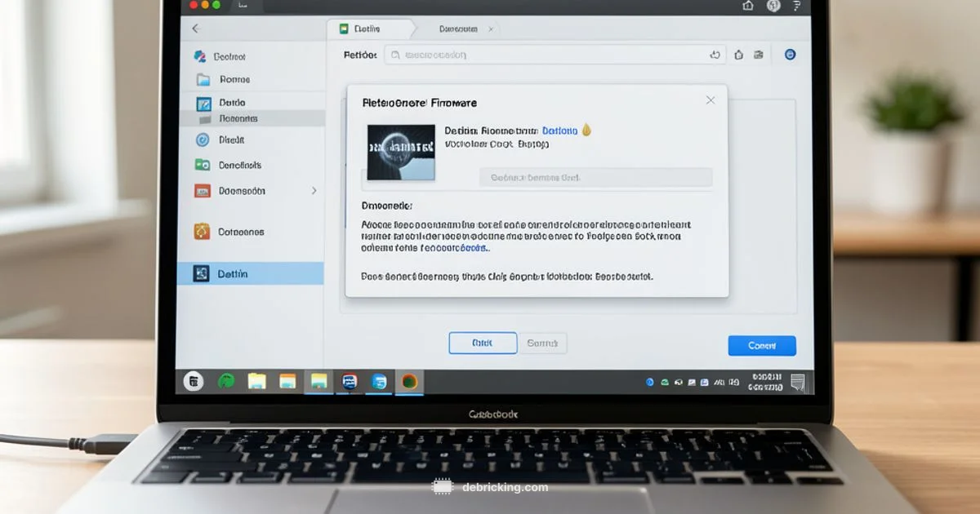Select the highlighted Dettin item in sidebar
The width and height of the screenshot is (980, 514).
[x=250, y=274]
